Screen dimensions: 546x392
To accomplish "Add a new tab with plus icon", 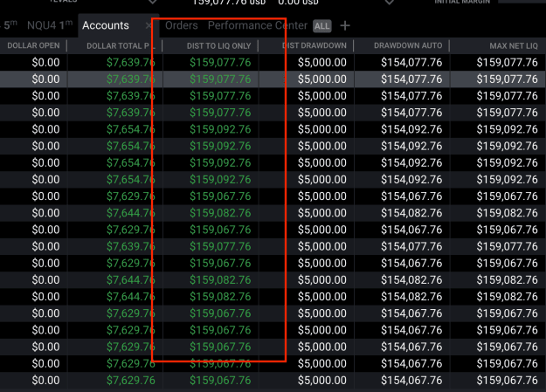I will click(x=345, y=25).
